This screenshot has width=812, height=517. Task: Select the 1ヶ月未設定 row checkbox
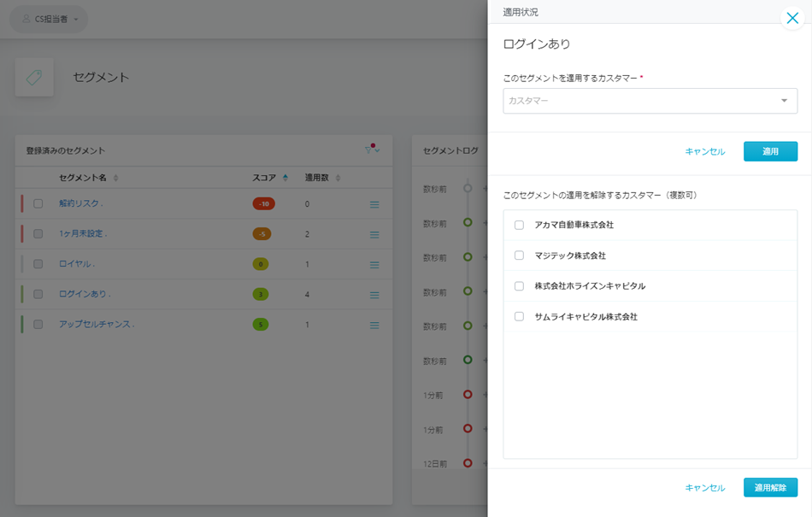[38, 234]
